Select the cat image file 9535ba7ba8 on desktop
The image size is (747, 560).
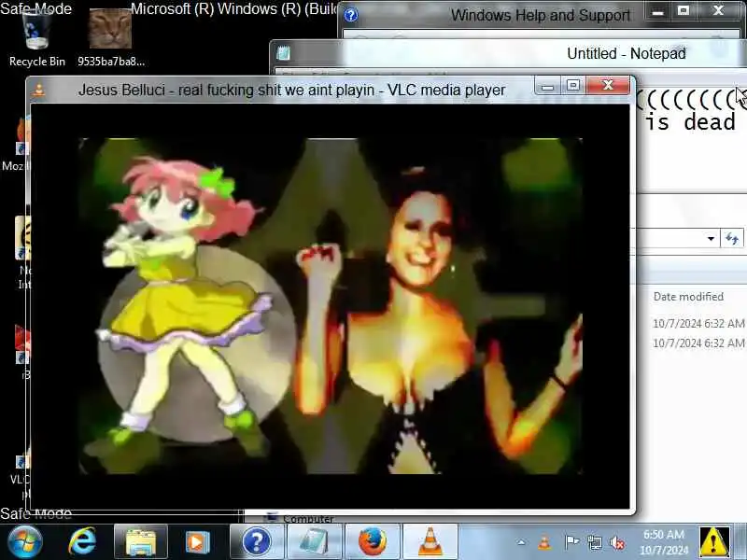pos(110,38)
